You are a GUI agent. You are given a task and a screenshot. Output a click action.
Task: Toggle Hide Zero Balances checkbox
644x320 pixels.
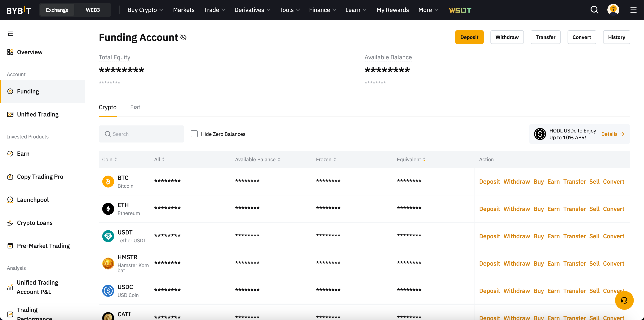tap(194, 134)
